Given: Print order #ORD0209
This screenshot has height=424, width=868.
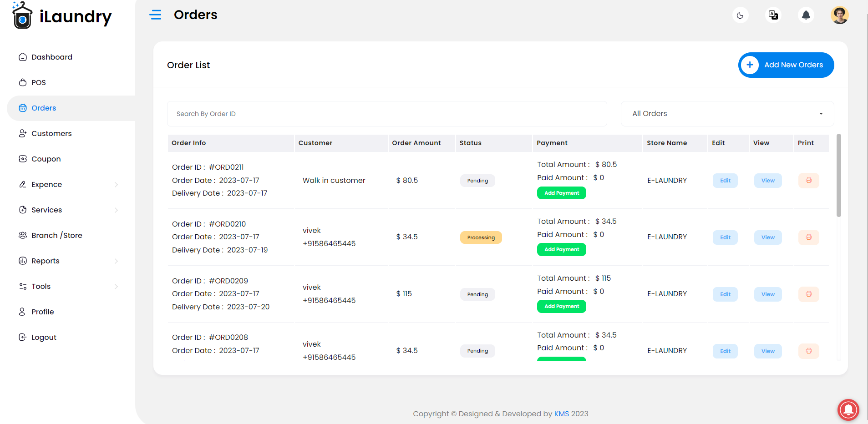Looking at the screenshot, I should click(808, 294).
